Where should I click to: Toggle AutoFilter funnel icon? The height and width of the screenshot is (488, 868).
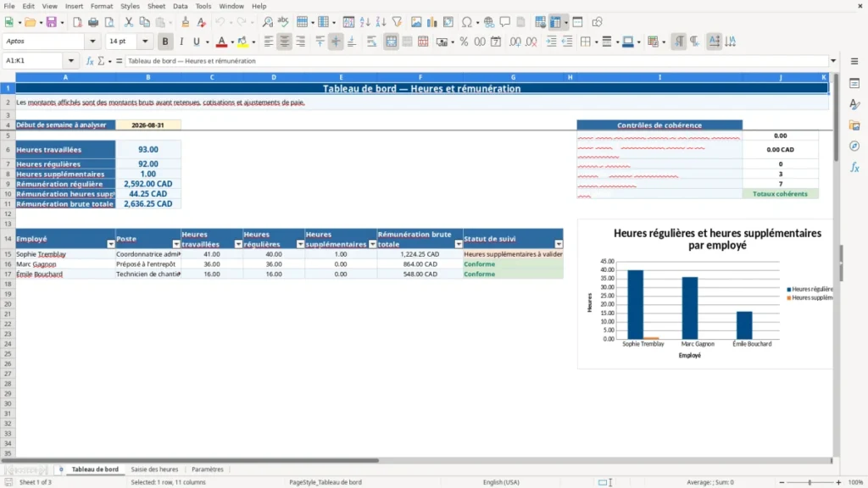[397, 22]
